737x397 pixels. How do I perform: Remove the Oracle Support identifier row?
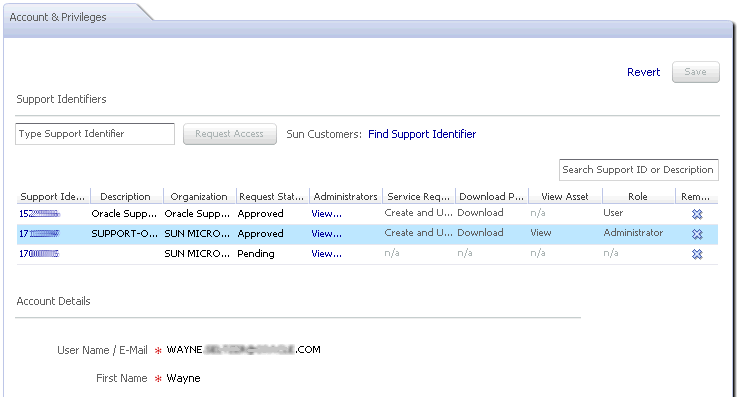697,214
